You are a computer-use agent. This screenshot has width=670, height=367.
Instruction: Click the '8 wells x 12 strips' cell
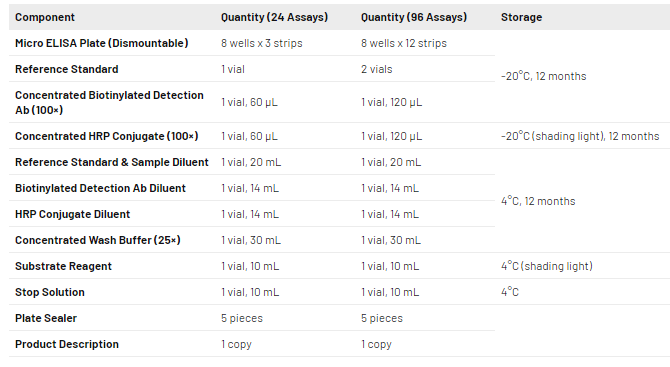[404, 43]
